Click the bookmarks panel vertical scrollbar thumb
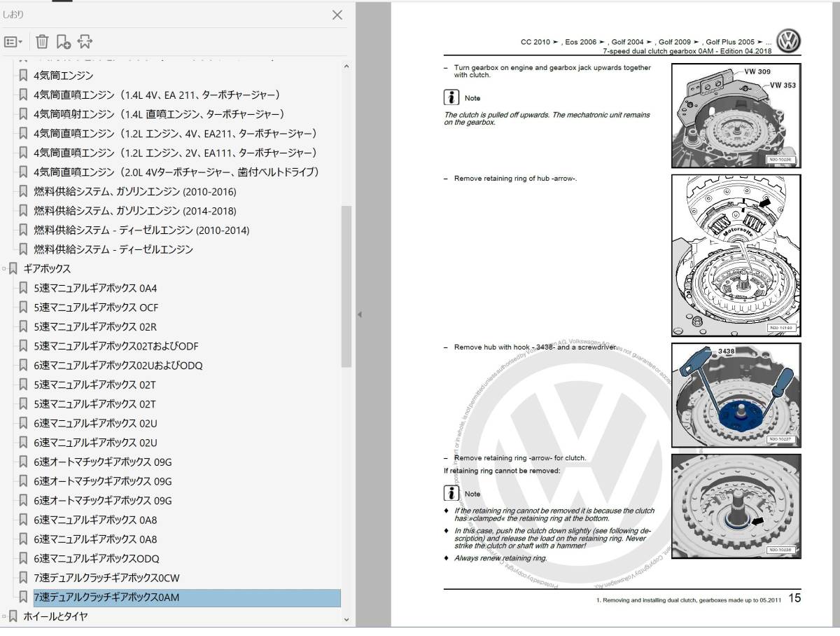The image size is (840, 636). click(x=346, y=286)
